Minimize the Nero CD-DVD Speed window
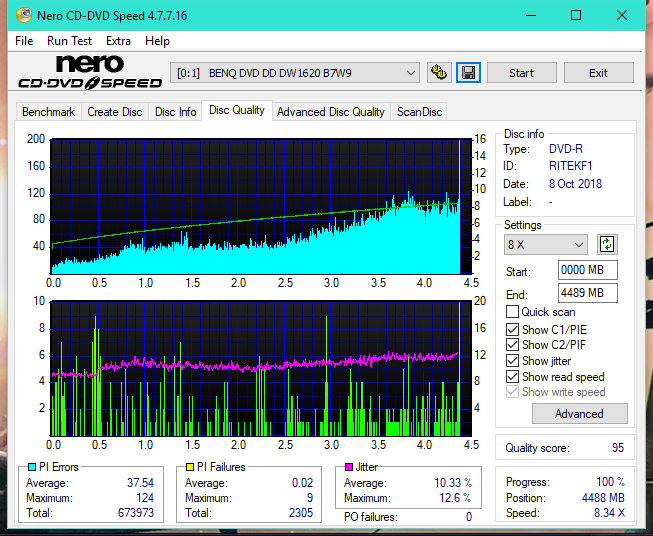The height and width of the screenshot is (536, 653). [x=531, y=15]
